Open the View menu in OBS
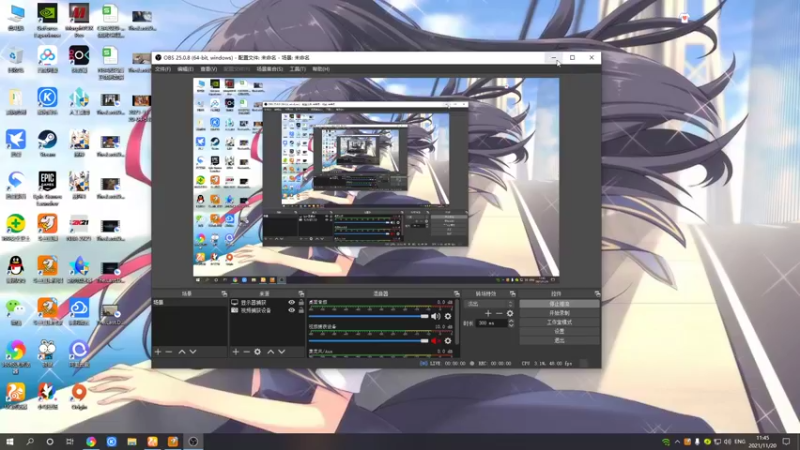Screen dimensions: 800x450 coord(208,69)
